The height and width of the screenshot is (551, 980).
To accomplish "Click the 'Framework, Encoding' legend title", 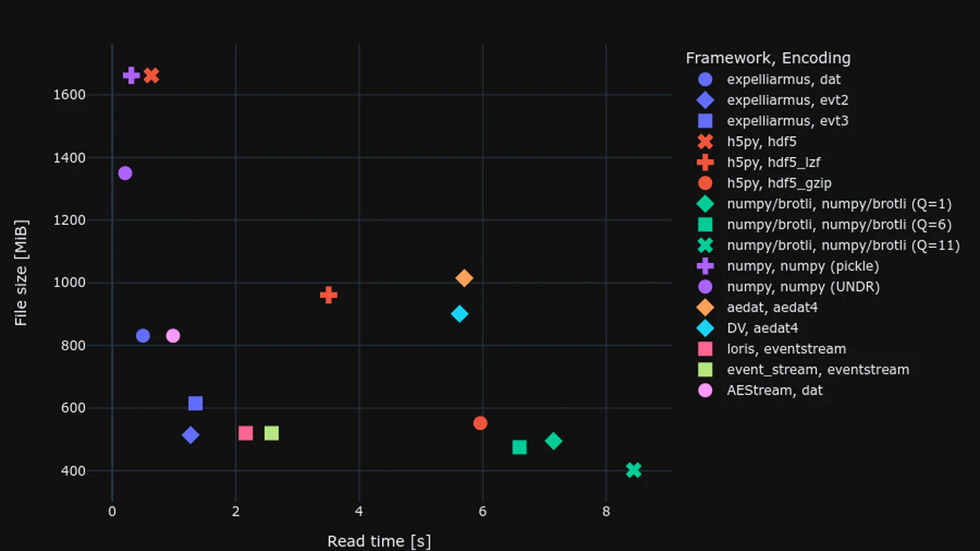I will 768,58.
